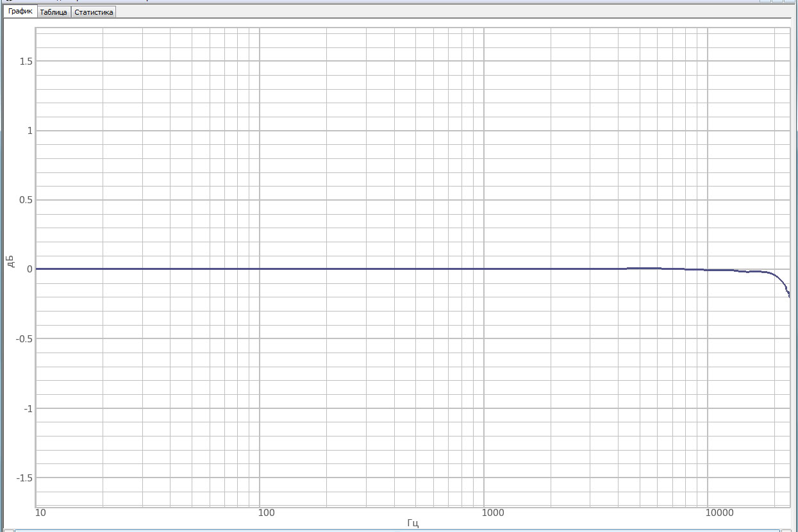Click the Гц axis title
798x532 pixels.
413,524
